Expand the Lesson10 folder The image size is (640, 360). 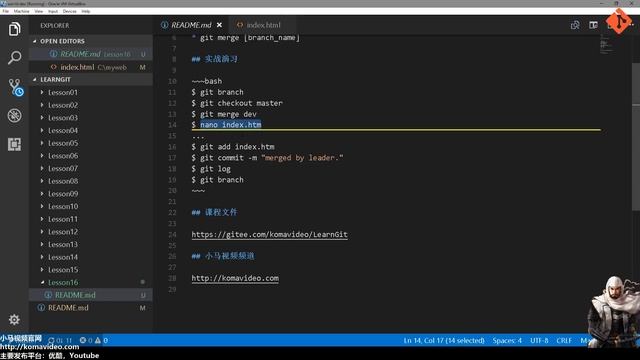point(91,206)
